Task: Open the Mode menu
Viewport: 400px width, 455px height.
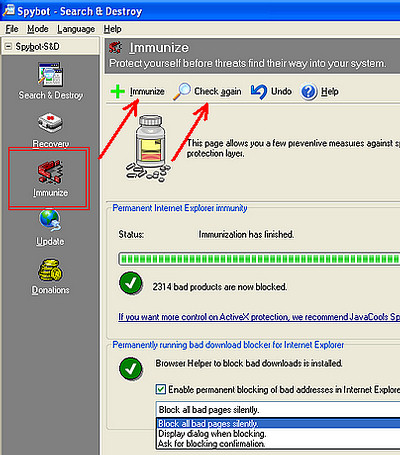Action: click(x=38, y=29)
